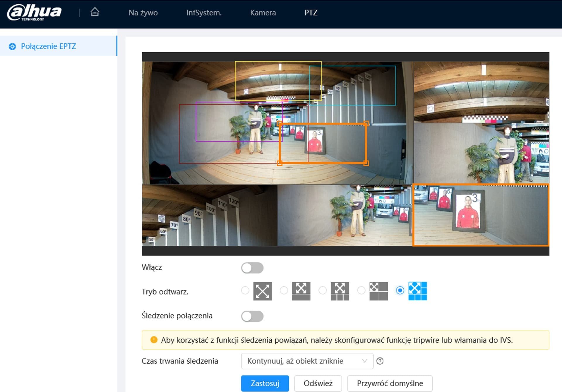Click the Zastosuj button
Viewport: 562px width, 392px height.
(x=265, y=383)
